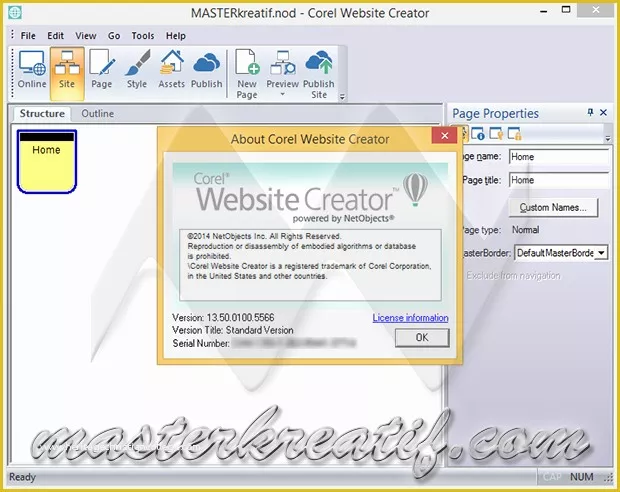Image resolution: width=620 pixels, height=492 pixels.
Task: Close the Page Properties panel
Action: pos(603,113)
